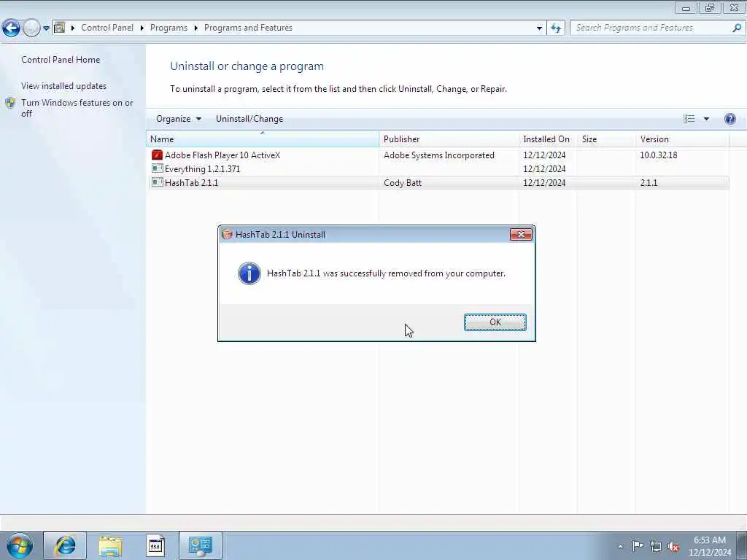Expand arrow after Control Panel breadcrumb
This screenshot has height=560, width=747.
(x=142, y=28)
